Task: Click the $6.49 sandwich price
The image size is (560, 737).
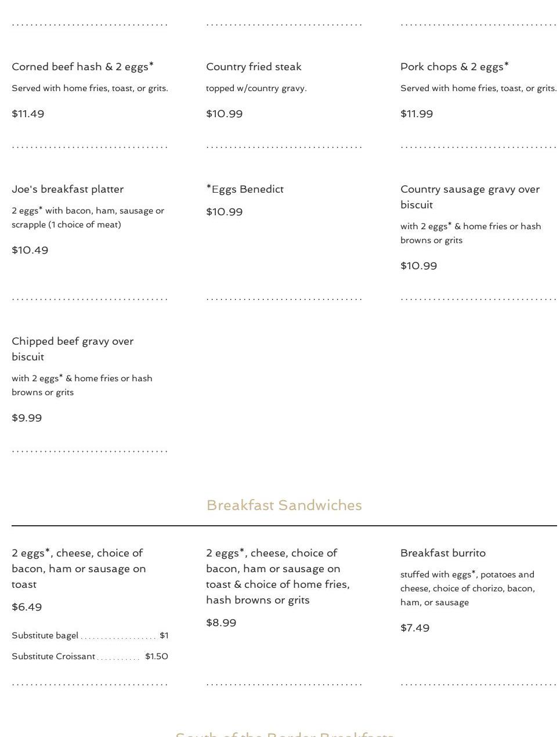Action: (27, 607)
